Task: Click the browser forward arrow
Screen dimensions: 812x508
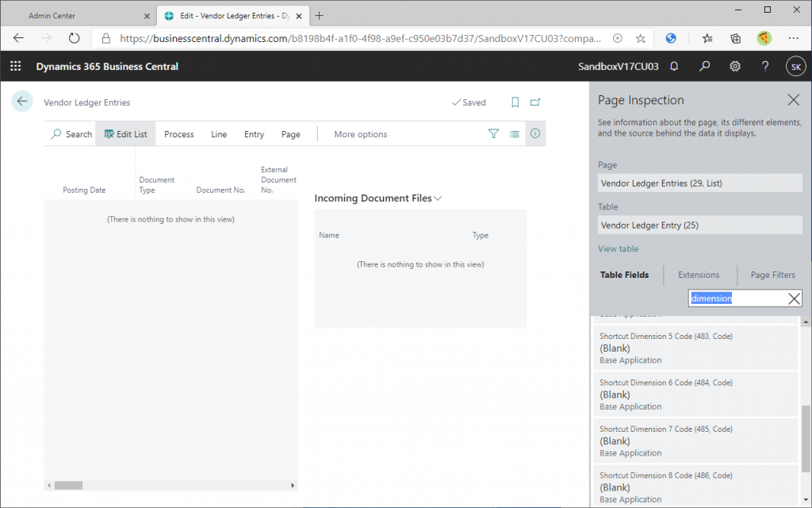Action: click(x=46, y=38)
